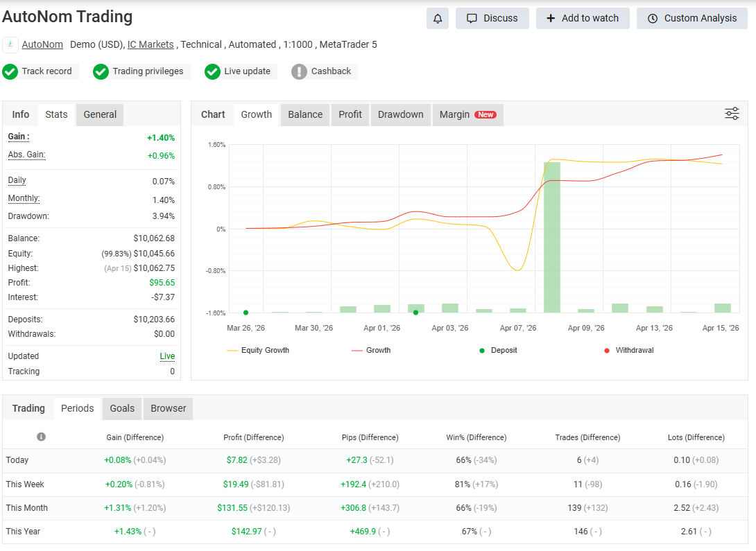This screenshot has width=756, height=551.
Task: Switch to the Balance chart tab
Action: [304, 114]
